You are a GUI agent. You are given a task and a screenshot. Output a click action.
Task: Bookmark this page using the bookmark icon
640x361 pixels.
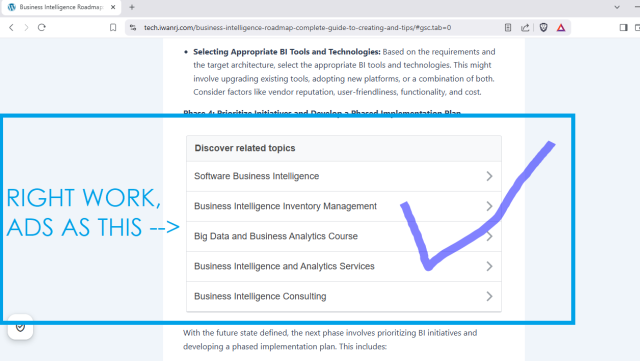[113, 27]
